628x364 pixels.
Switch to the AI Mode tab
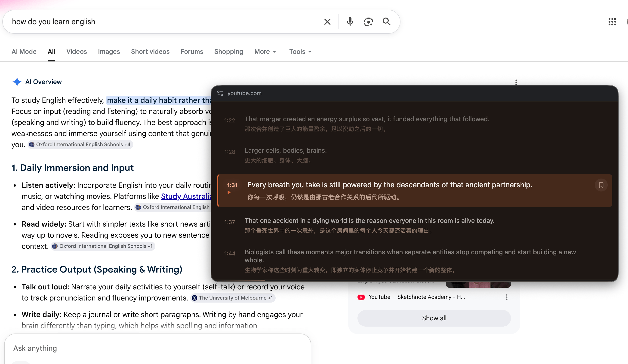(24, 52)
